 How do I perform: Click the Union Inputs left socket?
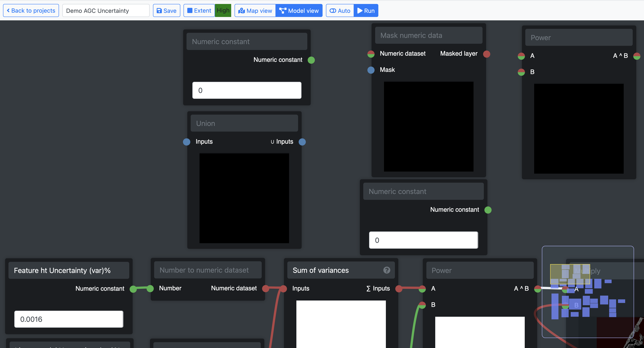187,142
